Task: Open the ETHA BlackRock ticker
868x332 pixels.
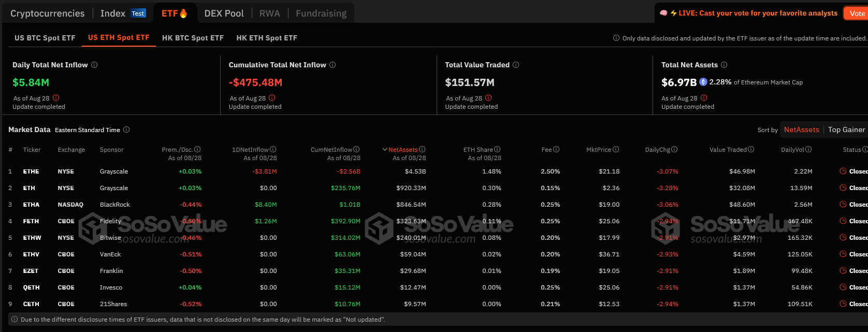Action: click(x=31, y=205)
